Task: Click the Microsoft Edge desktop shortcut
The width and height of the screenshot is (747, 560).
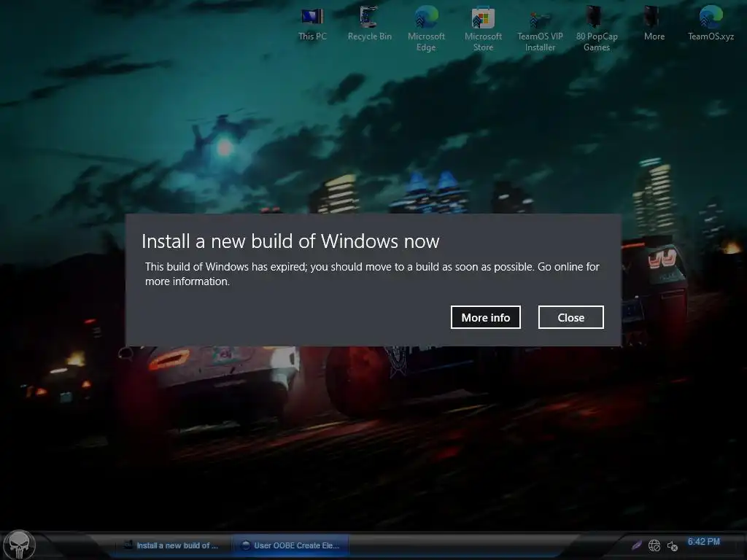Action: click(426, 28)
